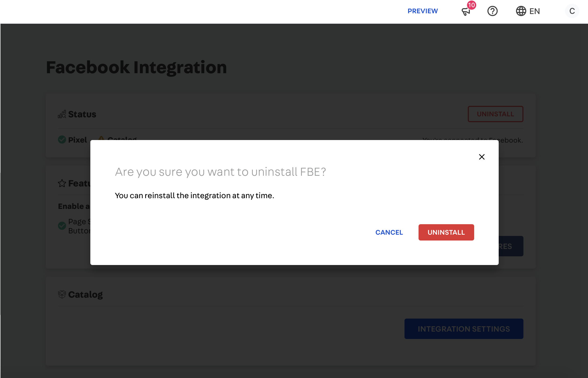Toggle the Pixel connected status indicator
The width and height of the screenshot is (588, 378).
pos(63,140)
